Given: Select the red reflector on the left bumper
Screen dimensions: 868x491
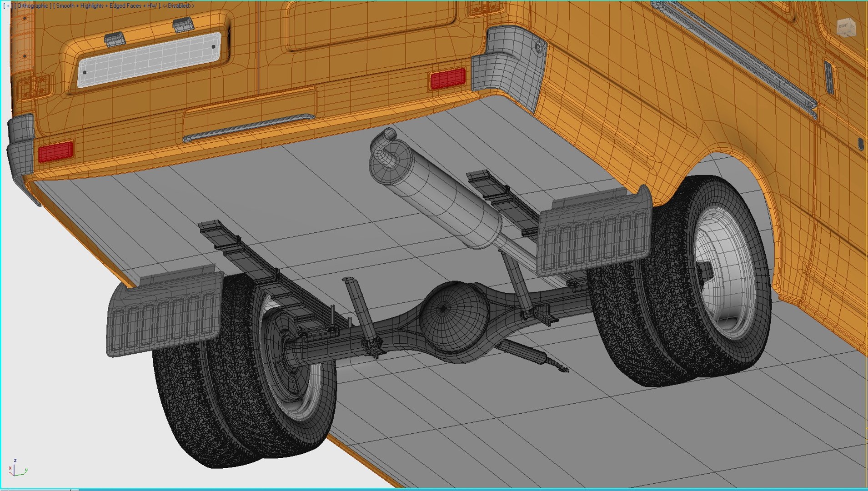Looking at the screenshot, I should click(55, 151).
